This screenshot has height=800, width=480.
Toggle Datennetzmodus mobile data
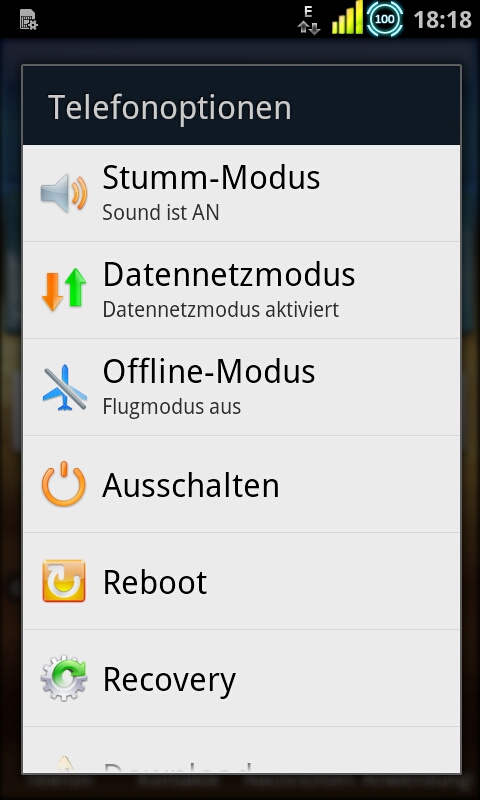point(241,290)
